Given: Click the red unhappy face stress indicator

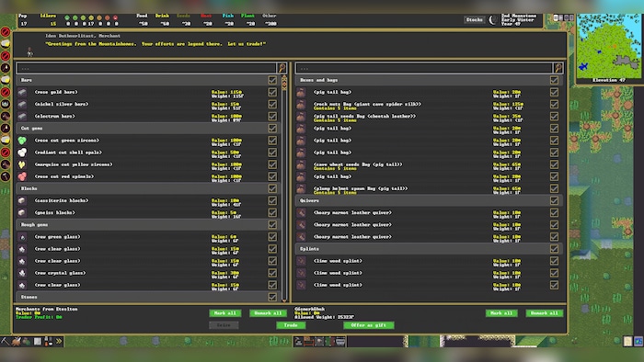Looking at the screenshot, I should [x=115, y=17].
